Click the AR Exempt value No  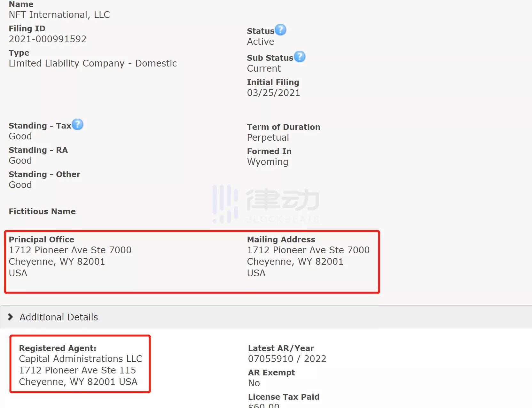(x=254, y=383)
